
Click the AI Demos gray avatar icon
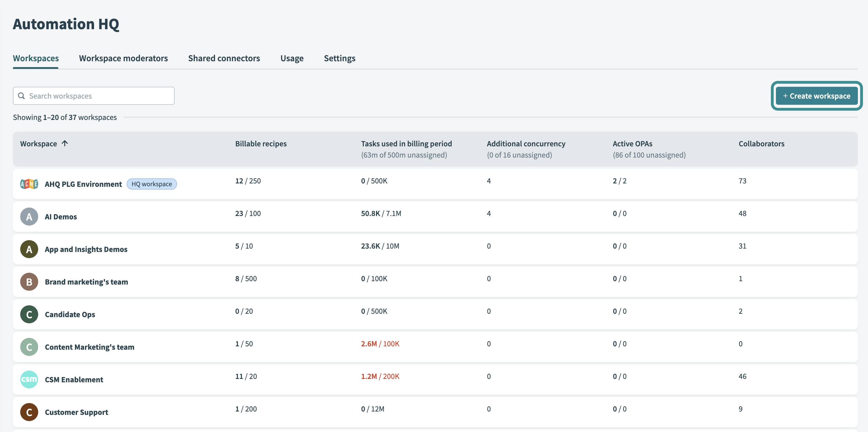tap(29, 217)
